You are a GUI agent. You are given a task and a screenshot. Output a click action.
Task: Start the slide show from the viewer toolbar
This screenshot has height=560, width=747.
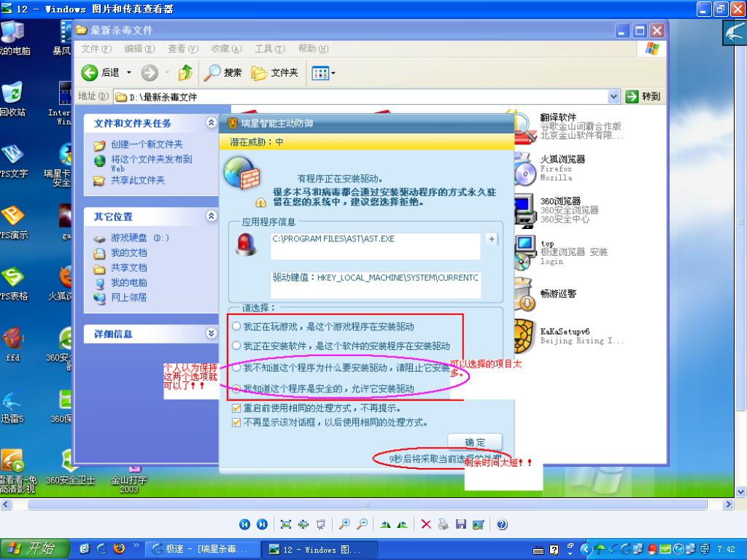tap(321, 524)
